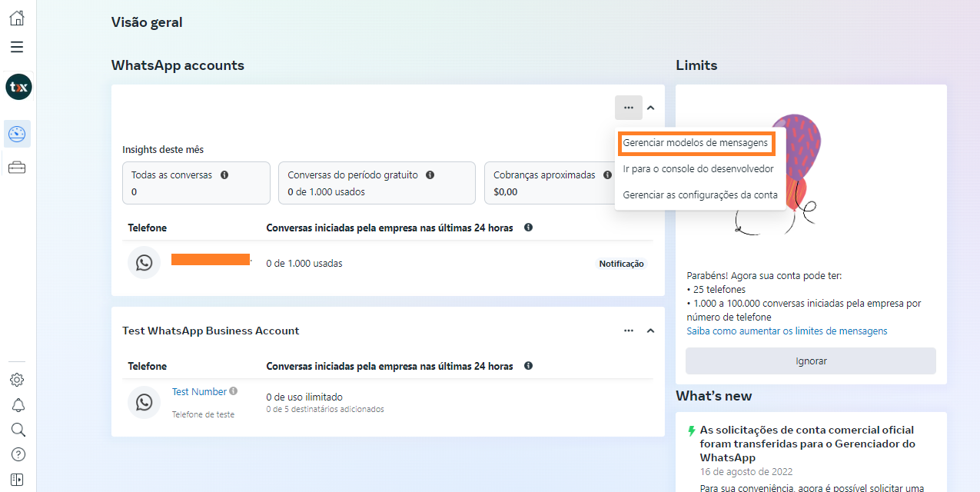
Task: Click the Notificação badge
Action: pyautogui.click(x=622, y=264)
